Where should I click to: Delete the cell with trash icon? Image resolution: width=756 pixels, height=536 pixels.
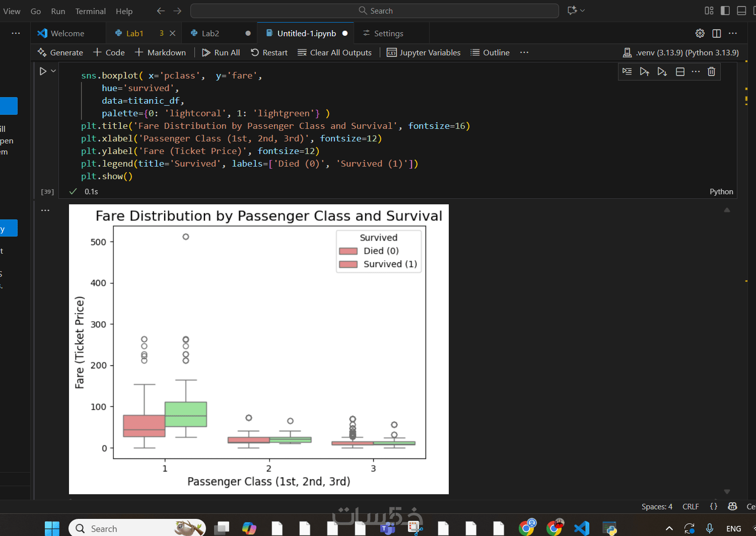tap(711, 71)
